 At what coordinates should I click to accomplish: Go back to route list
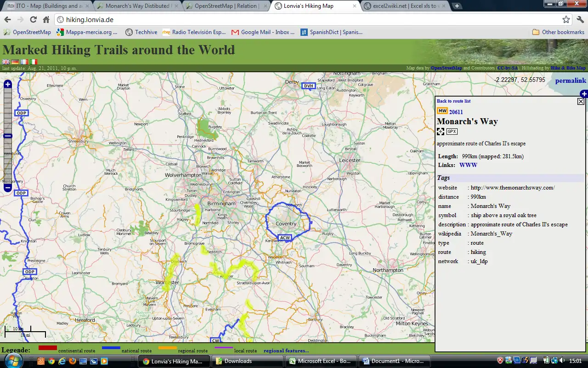point(453,101)
